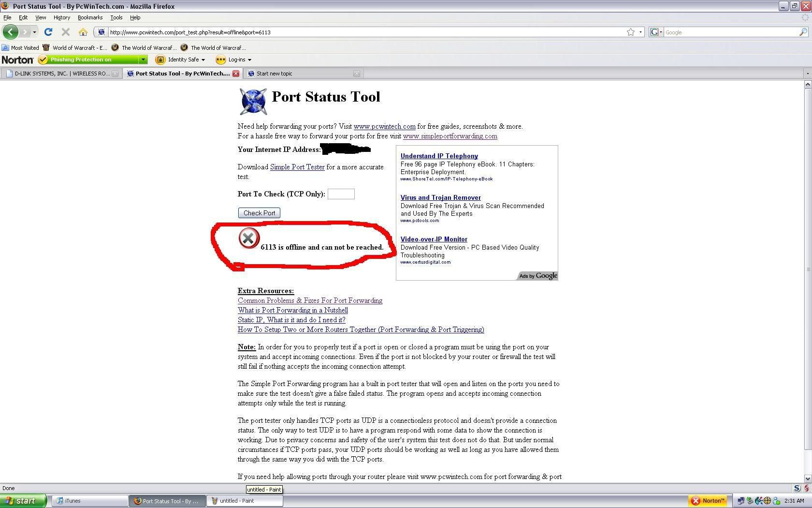Image resolution: width=812 pixels, height=508 pixels.
Task: Go back with the green Back arrow
Action: pyautogui.click(x=10, y=32)
